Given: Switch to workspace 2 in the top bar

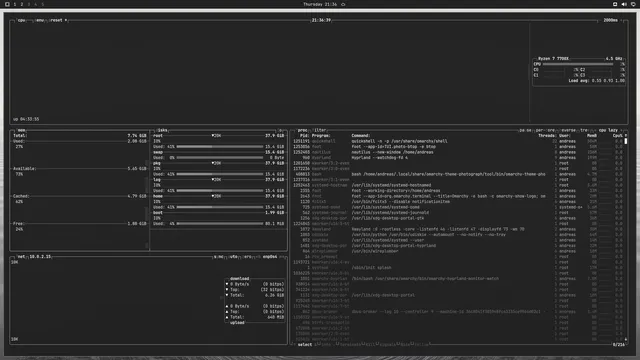Looking at the screenshot, I should (22, 4).
